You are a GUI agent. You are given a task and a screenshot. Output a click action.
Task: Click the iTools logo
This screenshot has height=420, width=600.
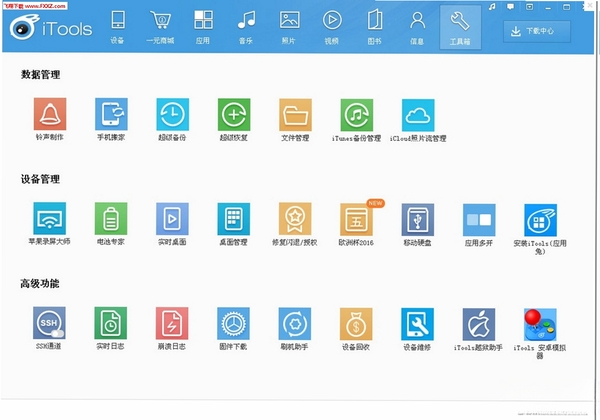tap(51, 27)
